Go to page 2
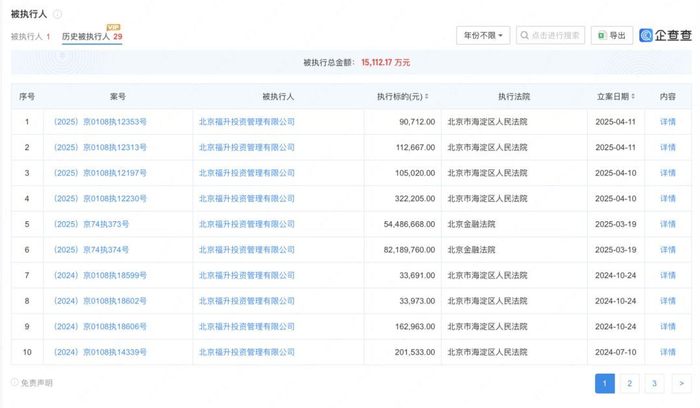 tap(629, 383)
